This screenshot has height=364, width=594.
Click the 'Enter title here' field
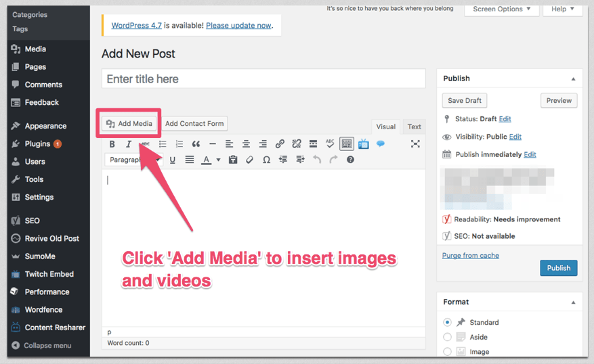tap(263, 79)
